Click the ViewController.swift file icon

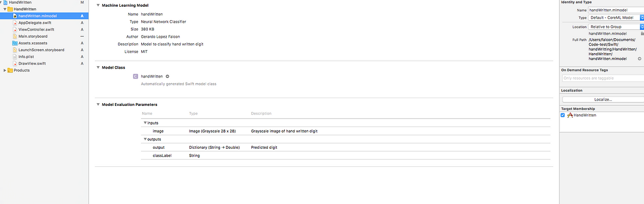coord(14,29)
